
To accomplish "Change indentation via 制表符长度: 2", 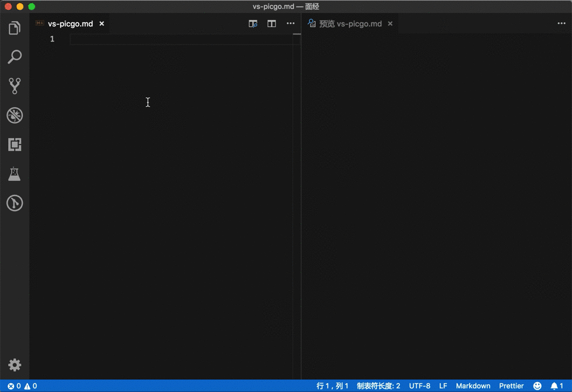I will click(x=378, y=386).
